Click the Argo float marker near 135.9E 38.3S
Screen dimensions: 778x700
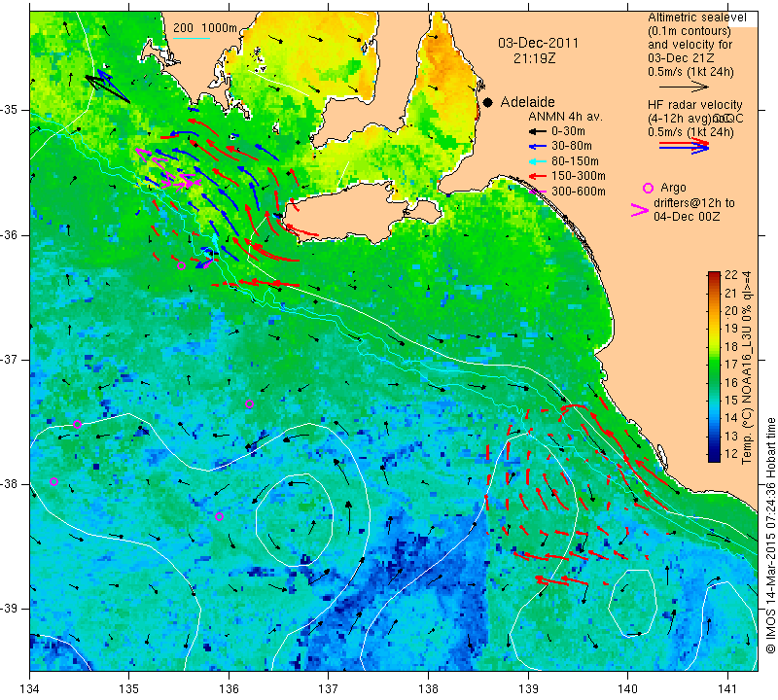pyautogui.click(x=220, y=516)
